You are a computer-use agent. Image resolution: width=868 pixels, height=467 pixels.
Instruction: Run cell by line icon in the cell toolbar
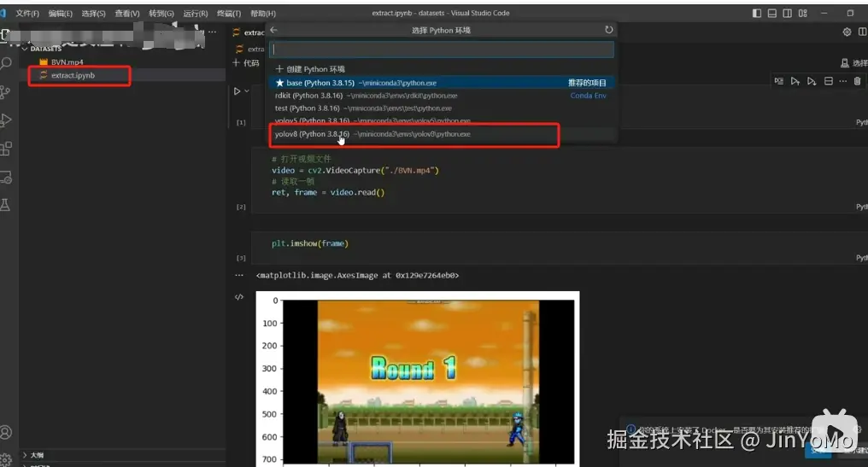point(779,81)
